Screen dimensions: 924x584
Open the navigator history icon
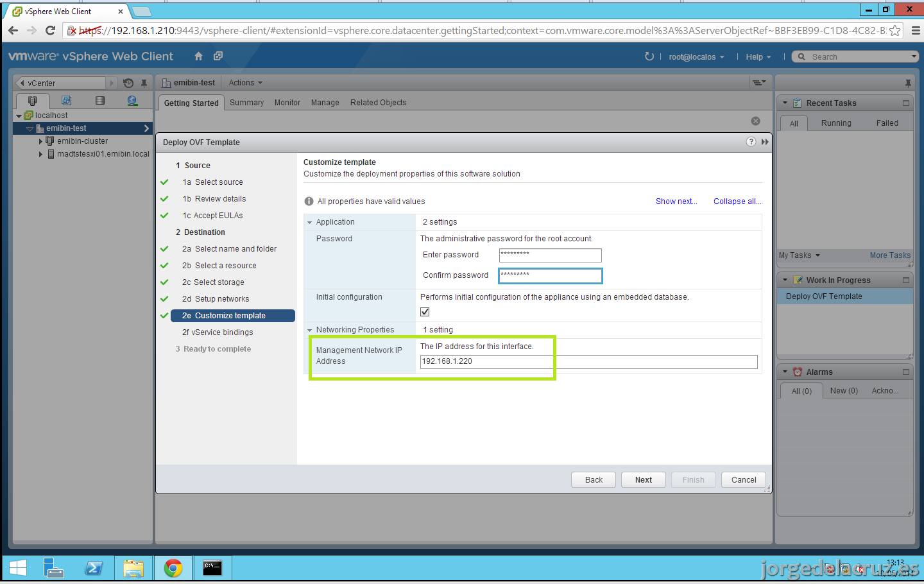click(x=128, y=83)
